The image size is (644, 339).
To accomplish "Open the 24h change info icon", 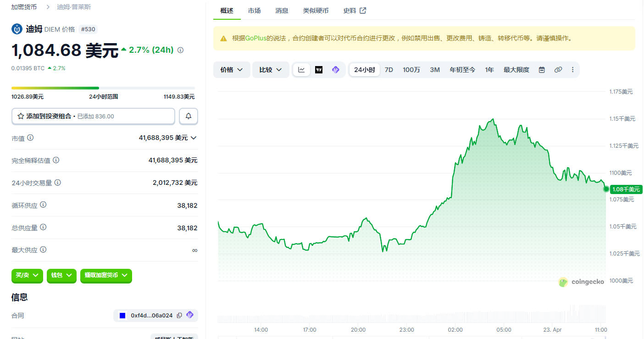I will (x=180, y=50).
